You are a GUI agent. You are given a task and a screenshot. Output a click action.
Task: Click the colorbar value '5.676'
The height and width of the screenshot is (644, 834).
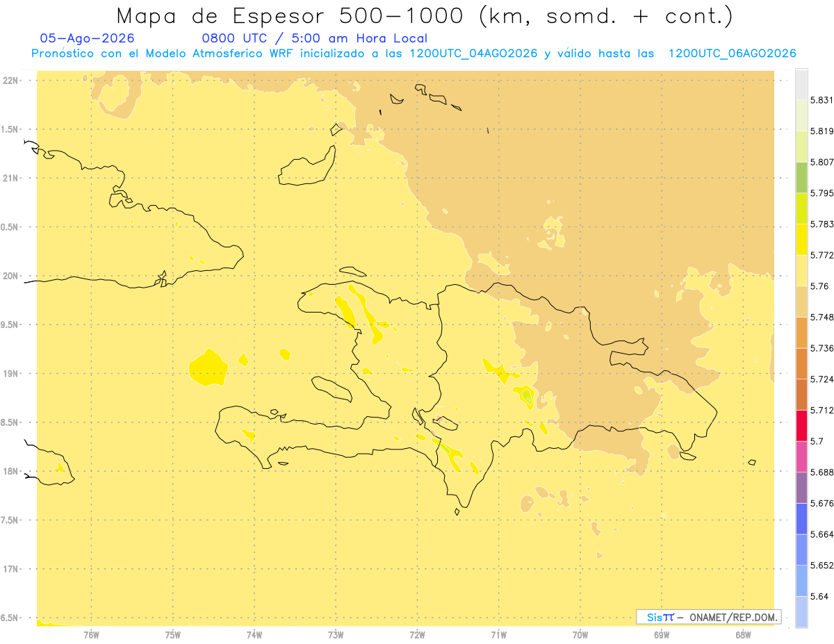[x=822, y=503]
